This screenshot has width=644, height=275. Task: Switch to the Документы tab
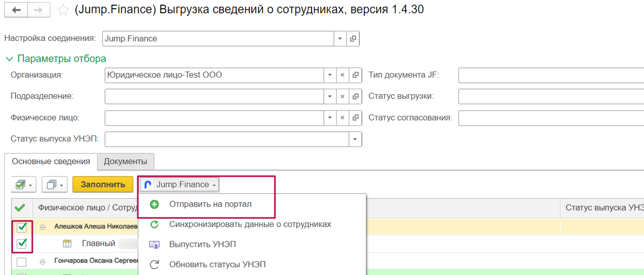click(x=125, y=162)
